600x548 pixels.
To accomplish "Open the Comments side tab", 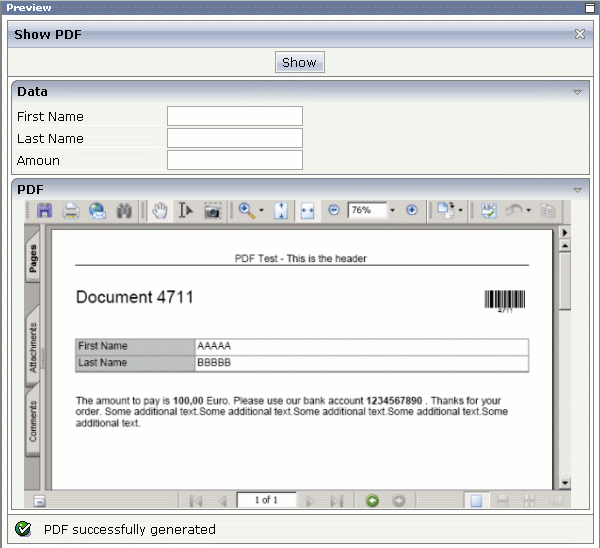I will 32,422.
